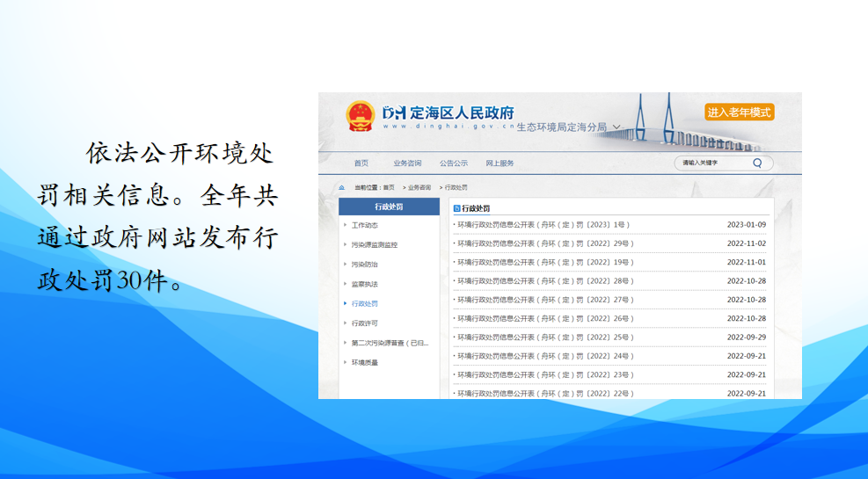This screenshot has width=868, height=479.
Task: Select 公告公示 in the navigation bar
Action: [x=454, y=163]
